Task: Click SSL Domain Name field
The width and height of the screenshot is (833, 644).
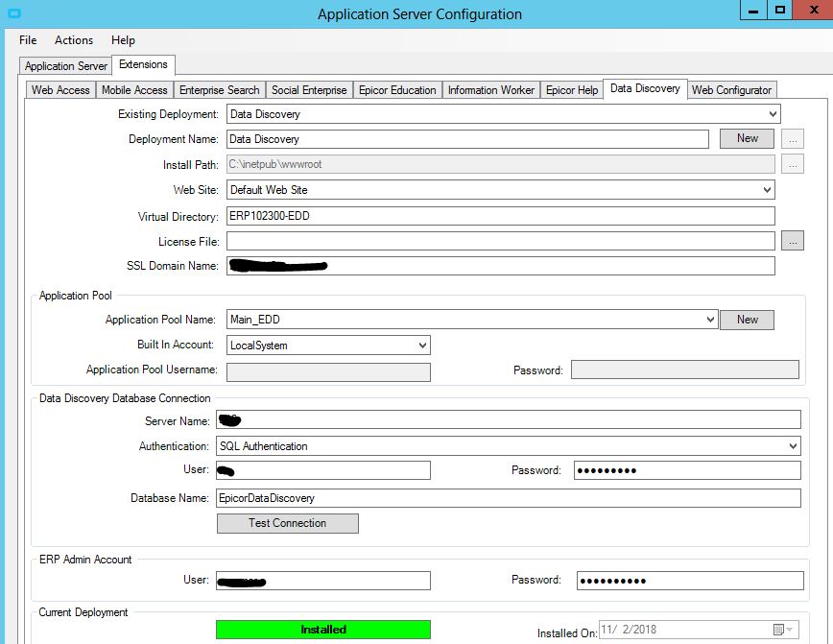Action: tap(500, 266)
